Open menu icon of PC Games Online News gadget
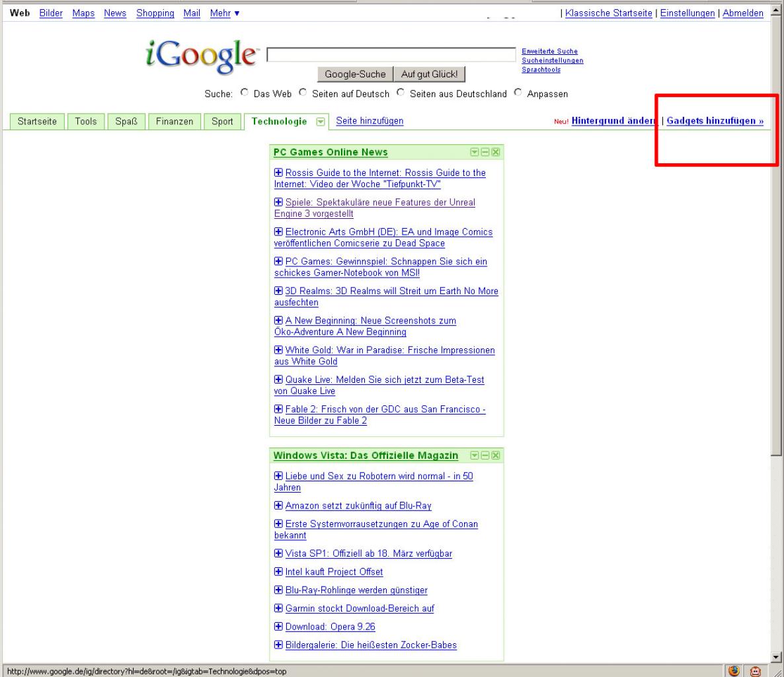This screenshot has width=784, height=677. point(475,152)
